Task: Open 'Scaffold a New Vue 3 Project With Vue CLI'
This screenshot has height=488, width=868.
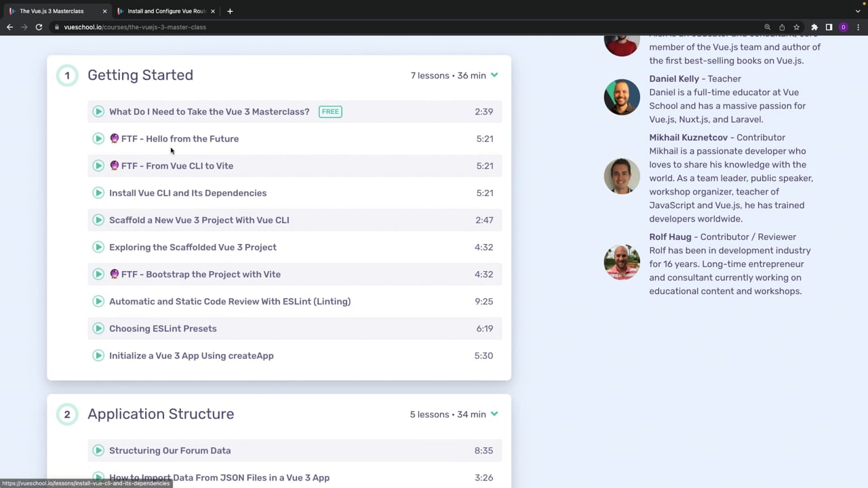Action: [199, 220]
